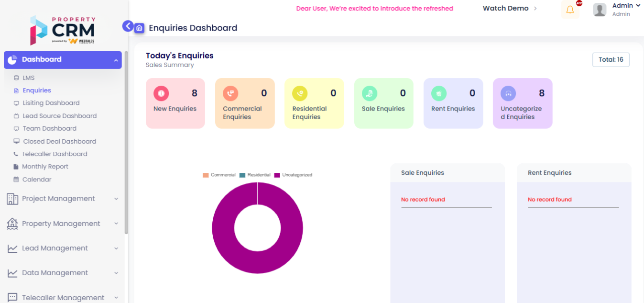Click the Commercial Enquiries phone icon
This screenshot has width=644, height=303.
click(230, 93)
